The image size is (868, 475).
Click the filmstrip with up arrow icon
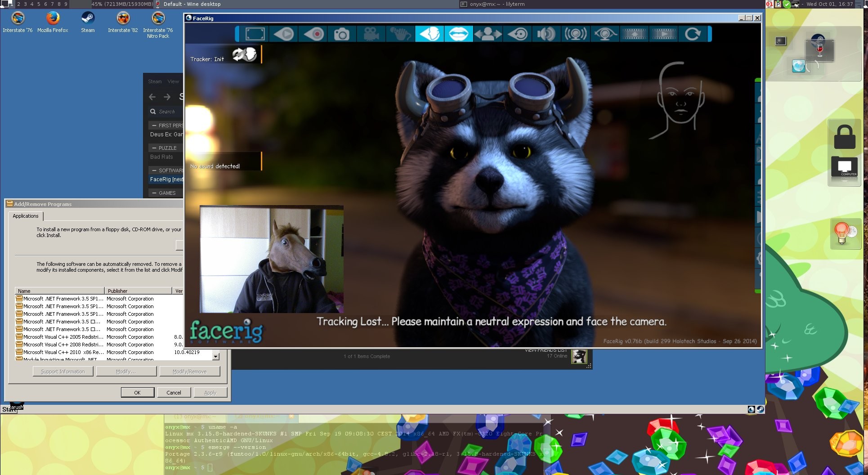pos(634,34)
